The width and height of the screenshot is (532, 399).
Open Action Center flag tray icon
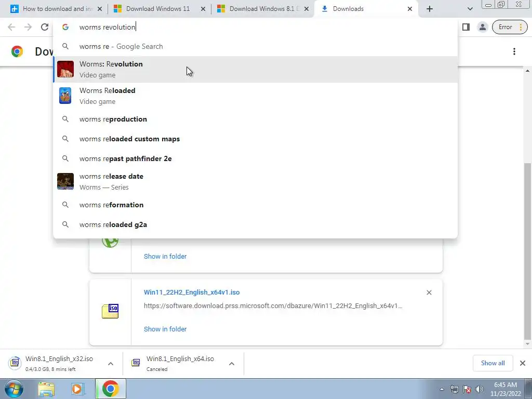pyautogui.click(x=467, y=389)
